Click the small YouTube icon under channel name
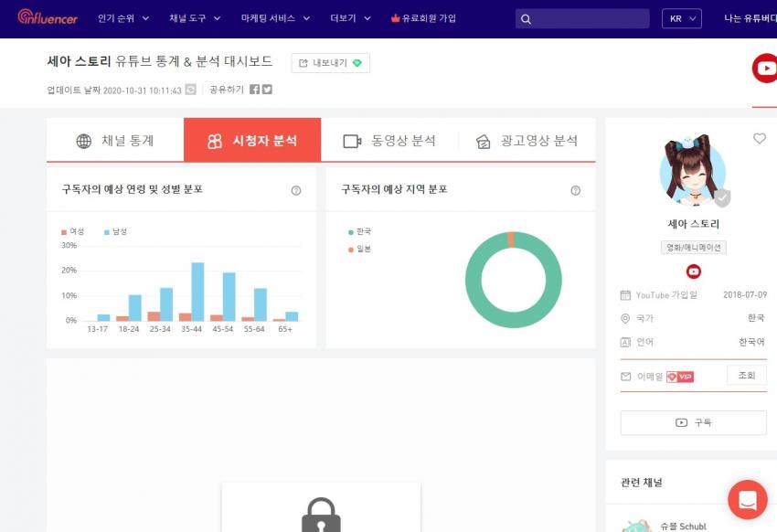Viewport: 777px width, 532px height. pos(693,271)
